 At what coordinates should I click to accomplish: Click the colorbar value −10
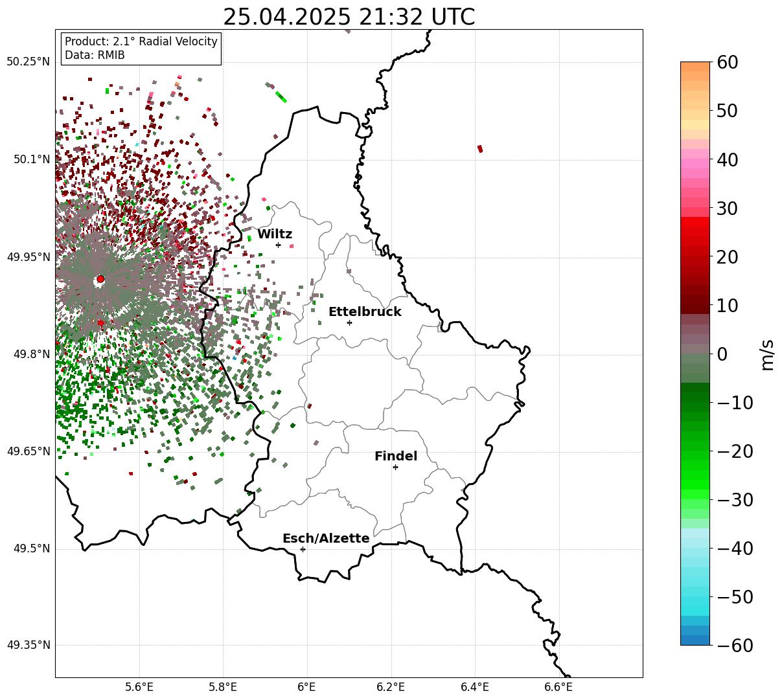tap(735, 403)
